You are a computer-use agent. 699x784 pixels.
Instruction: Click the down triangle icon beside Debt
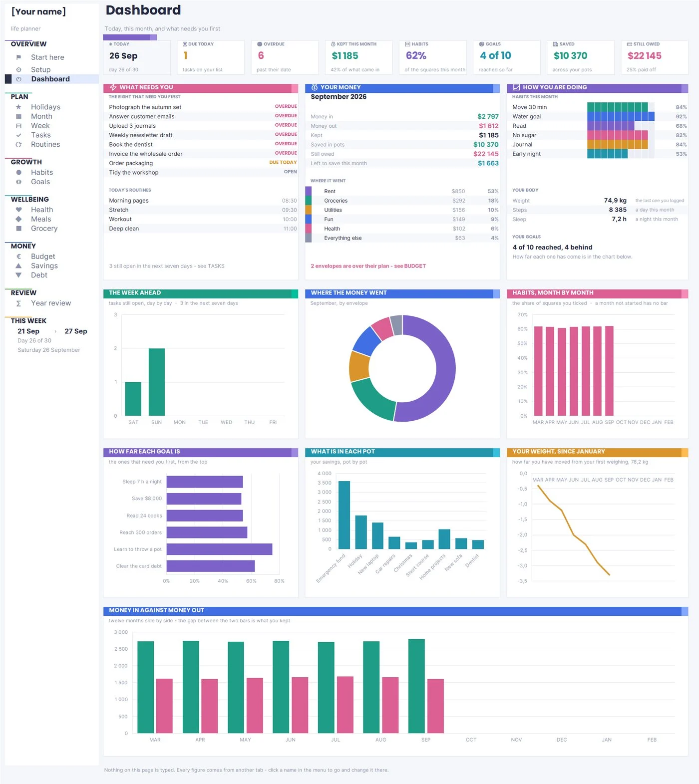click(x=18, y=275)
